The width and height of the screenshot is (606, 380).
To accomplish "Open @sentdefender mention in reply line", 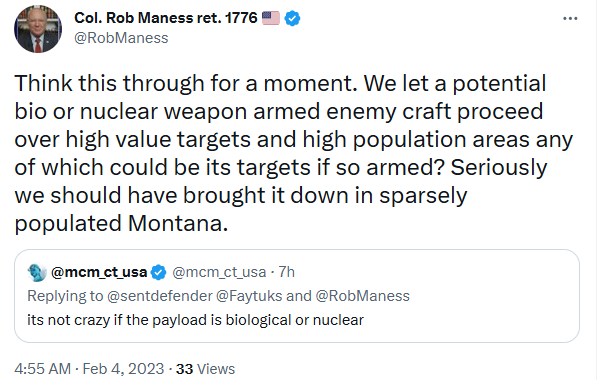I will click(160, 296).
